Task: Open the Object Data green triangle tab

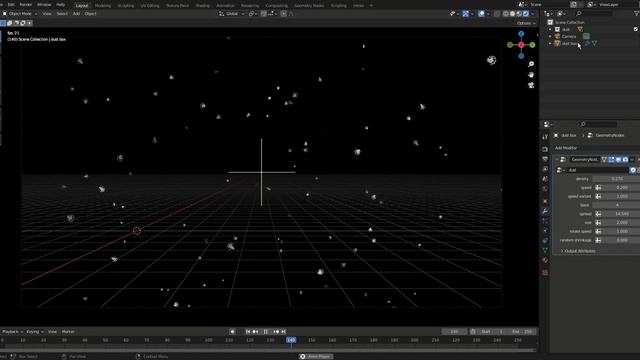Action: click(545, 250)
